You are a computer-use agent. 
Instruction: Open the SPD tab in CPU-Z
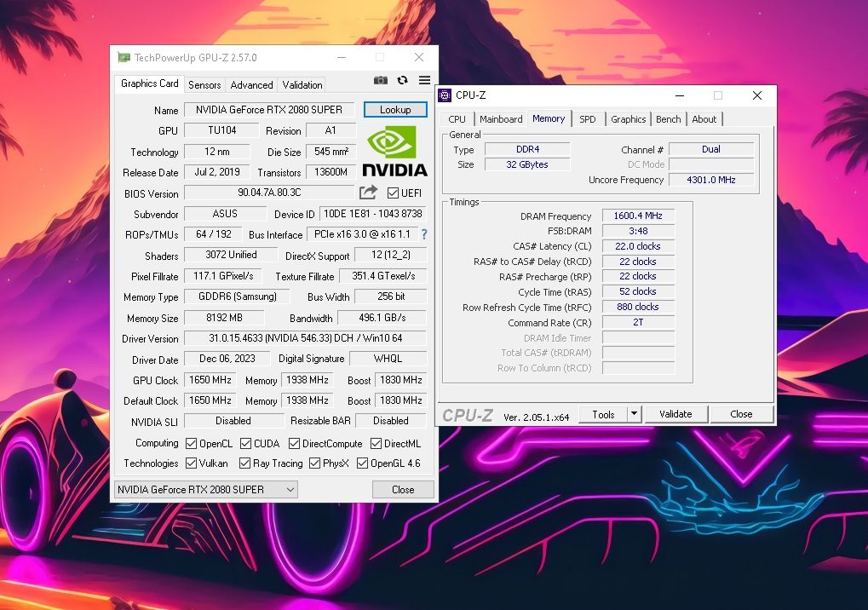click(x=587, y=119)
